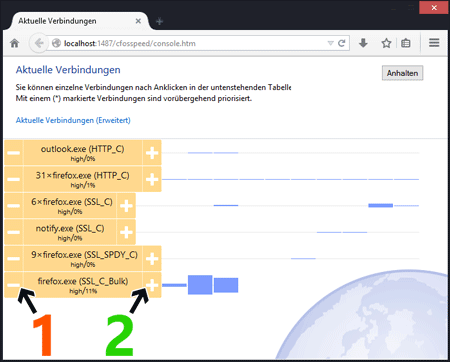
Task: Select 9×firefox.exe (SSL_SPDY_C) connection label
Action: [x=83, y=258]
